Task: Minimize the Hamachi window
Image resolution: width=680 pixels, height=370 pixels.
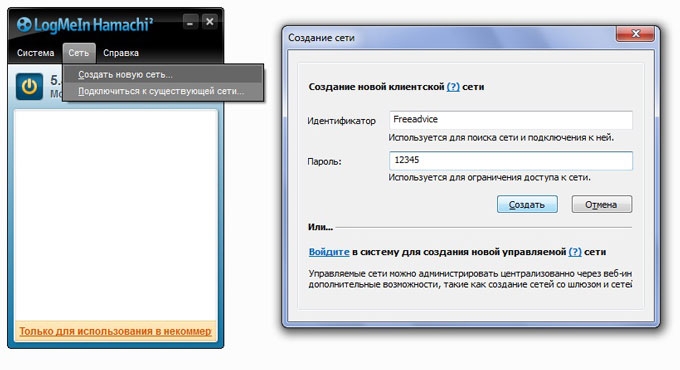Action: point(190,22)
